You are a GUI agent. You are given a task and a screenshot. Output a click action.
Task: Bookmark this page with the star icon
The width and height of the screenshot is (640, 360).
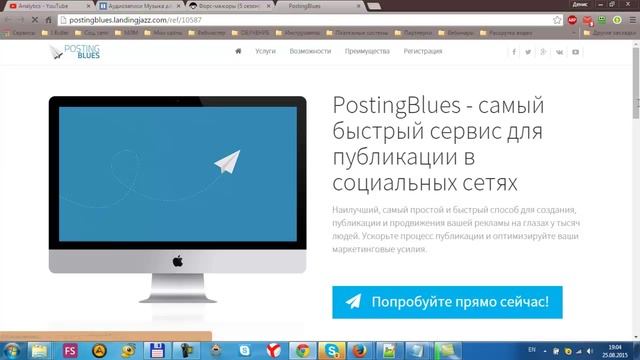coord(557,20)
